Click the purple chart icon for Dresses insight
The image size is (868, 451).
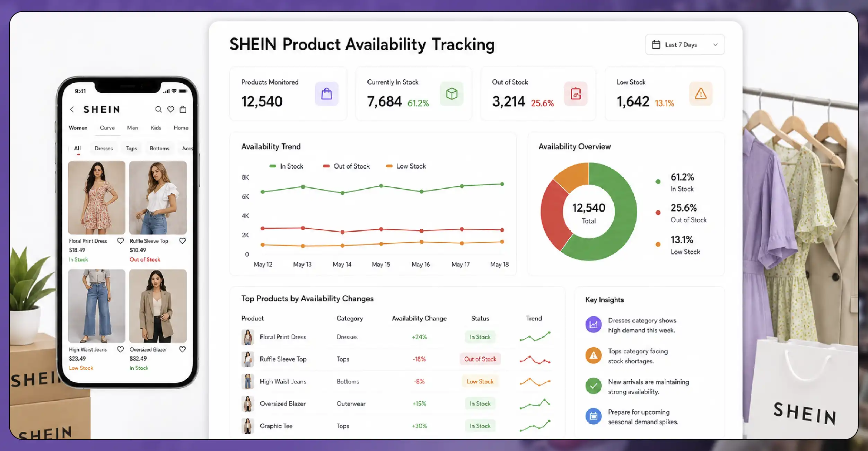(594, 325)
